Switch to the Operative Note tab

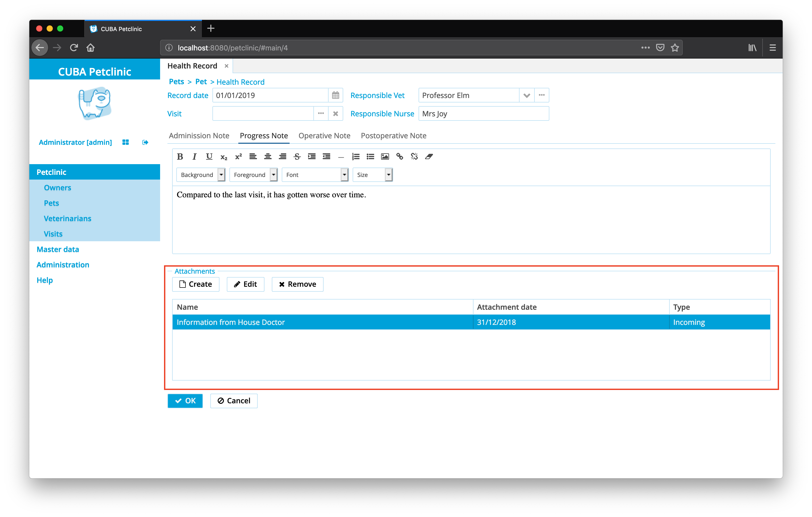coord(324,135)
